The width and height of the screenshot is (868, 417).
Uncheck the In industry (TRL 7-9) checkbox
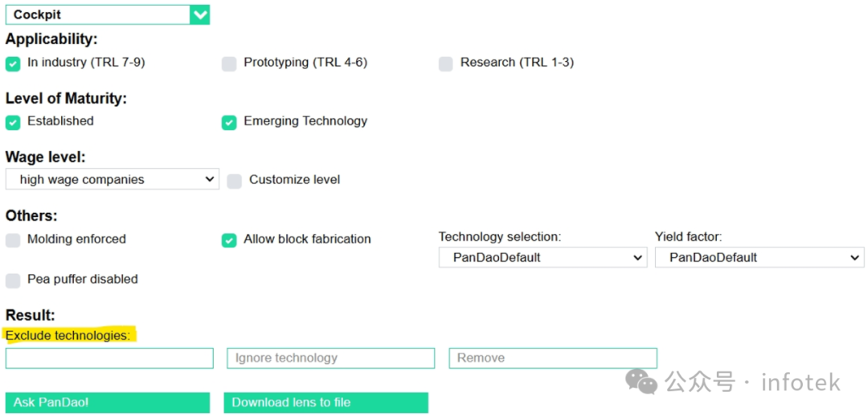click(x=13, y=63)
